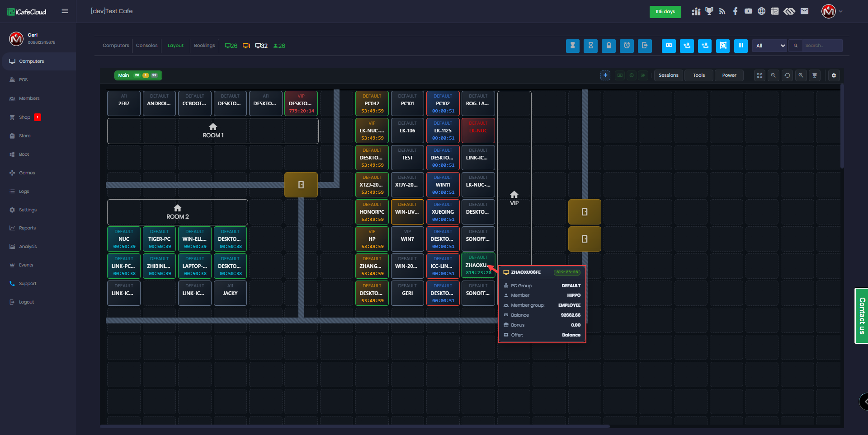Open the All filter dropdown
Screen dimensions: 868x435
coord(770,46)
